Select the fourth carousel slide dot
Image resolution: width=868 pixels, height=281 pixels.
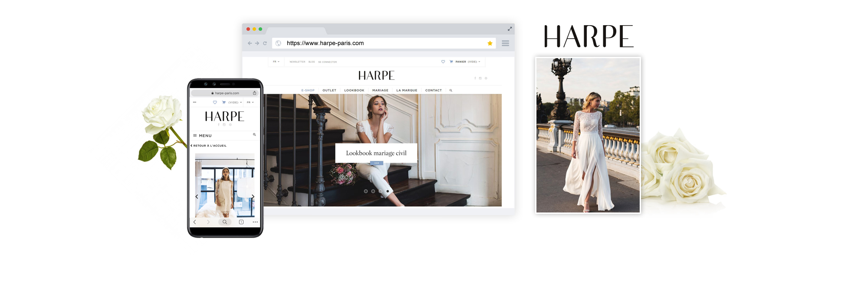[x=388, y=191]
